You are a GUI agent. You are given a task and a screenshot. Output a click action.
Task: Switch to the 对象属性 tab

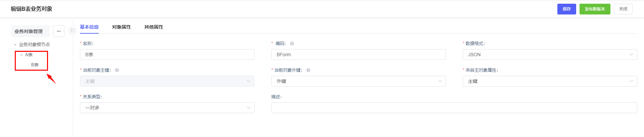(x=122, y=27)
